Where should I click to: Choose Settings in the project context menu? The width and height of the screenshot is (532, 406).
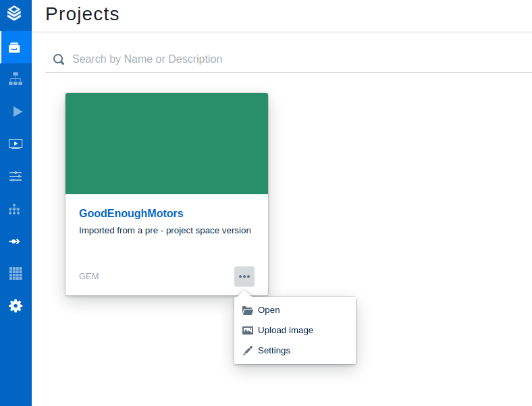[273, 351]
